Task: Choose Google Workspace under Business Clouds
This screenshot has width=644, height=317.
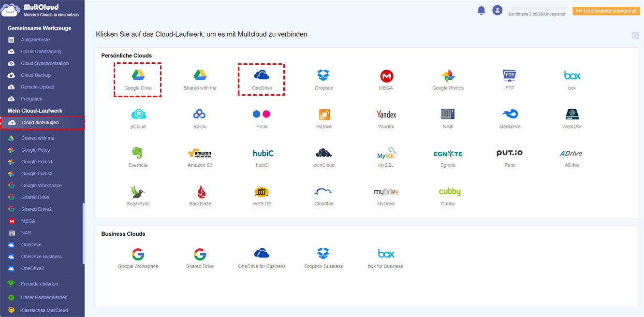Action: point(138,259)
